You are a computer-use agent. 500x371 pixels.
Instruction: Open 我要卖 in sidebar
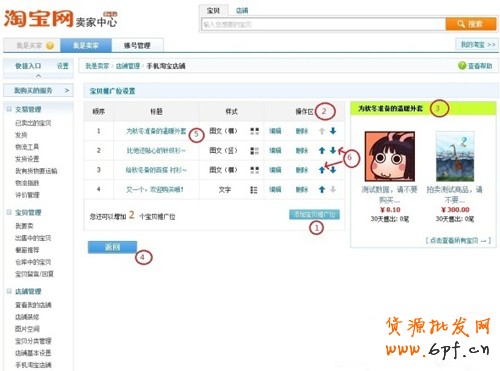click(24, 226)
